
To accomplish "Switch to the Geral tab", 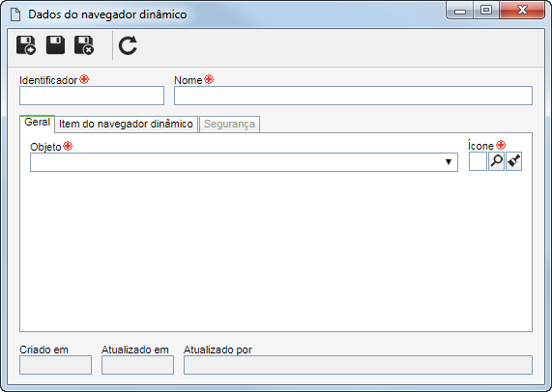I will click(x=37, y=123).
